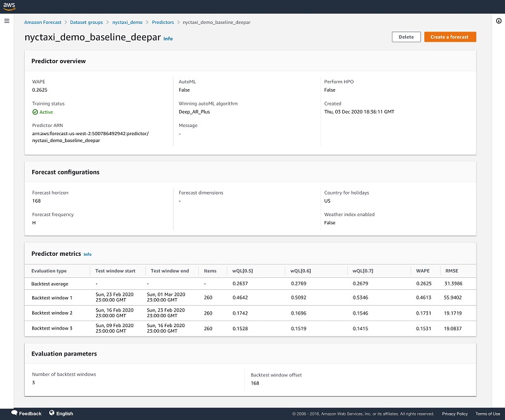The height and width of the screenshot is (420, 505).
Task: Open Info link beside Predictor metrics
Action: click(88, 255)
